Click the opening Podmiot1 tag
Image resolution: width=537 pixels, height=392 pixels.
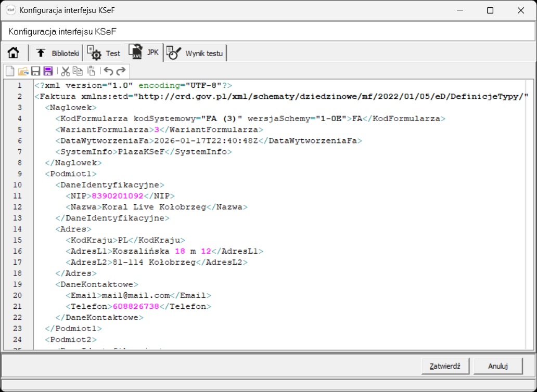pyautogui.click(x=71, y=174)
